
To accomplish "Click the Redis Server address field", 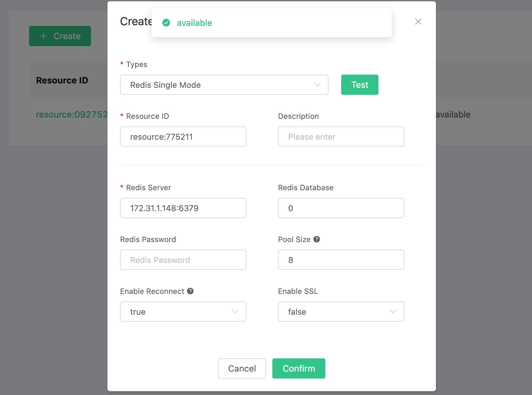I will [x=183, y=208].
